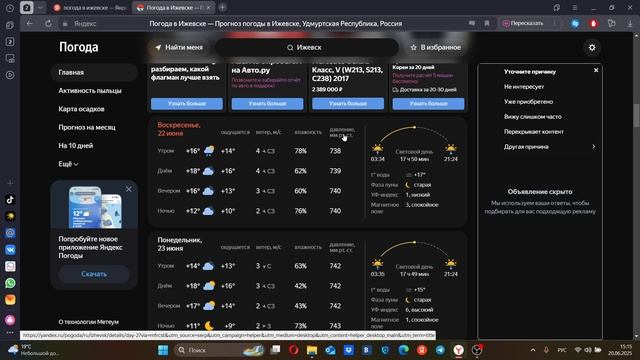Open WhatsApp in the browser sidebar

(x=10, y=283)
